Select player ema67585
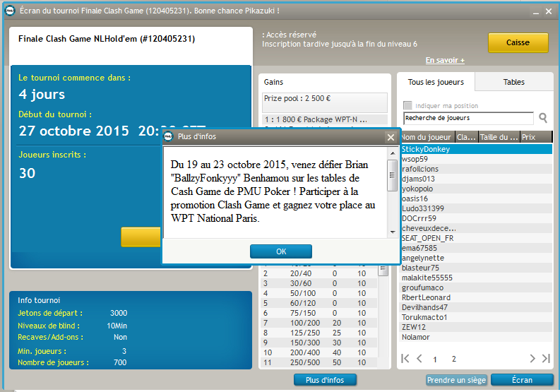 click(476, 248)
